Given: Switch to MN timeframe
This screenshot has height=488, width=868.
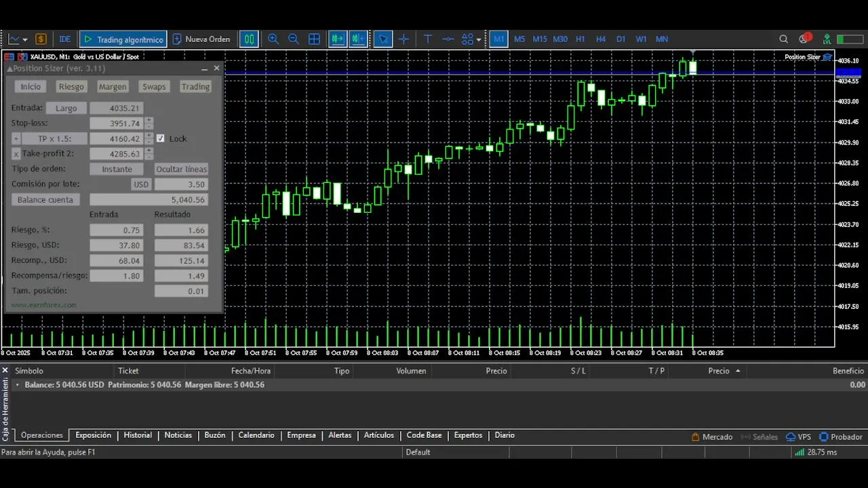Looking at the screenshot, I should (x=662, y=39).
